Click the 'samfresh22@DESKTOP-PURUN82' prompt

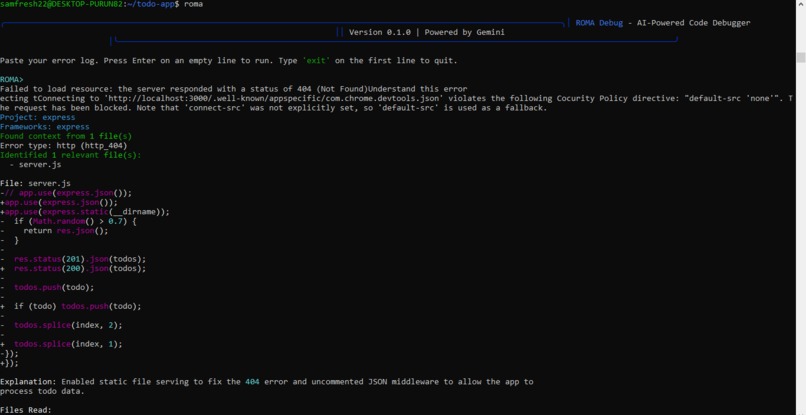coord(61,4)
